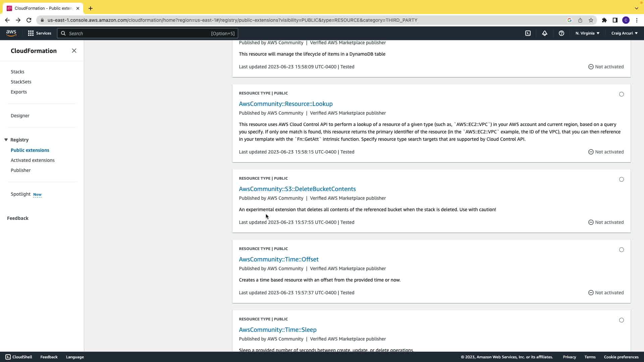Bookmark this page with star icon
The width and height of the screenshot is (644, 362).
tap(591, 20)
